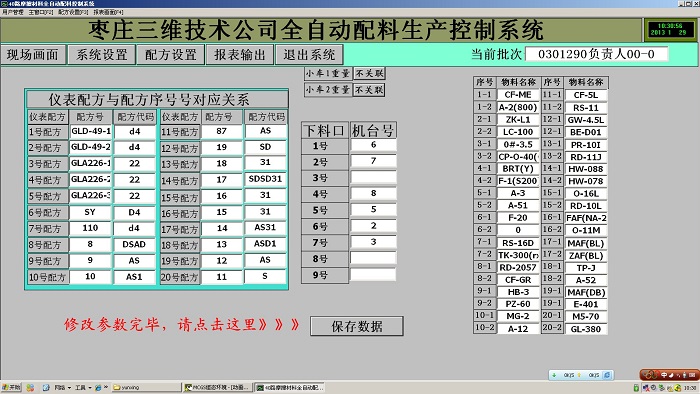This screenshot has height=394, width=700.
Task: Click 下料口 4号 machine number field
Action: point(373,193)
